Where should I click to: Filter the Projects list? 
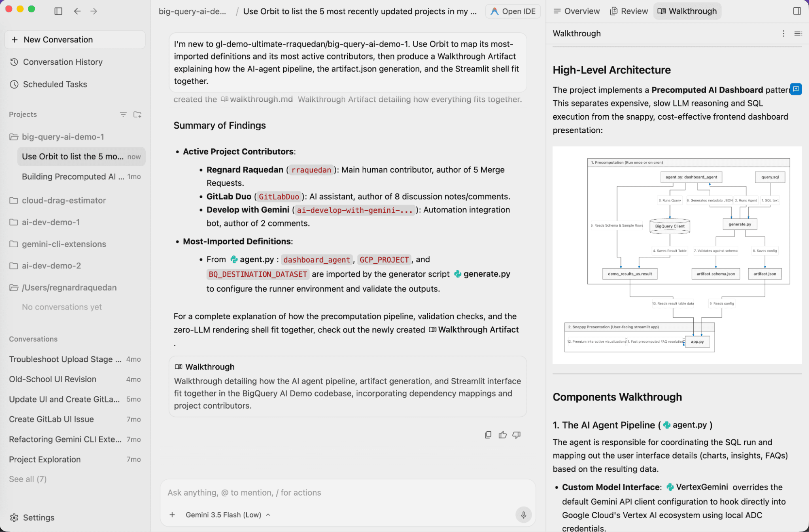tap(123, 114)
